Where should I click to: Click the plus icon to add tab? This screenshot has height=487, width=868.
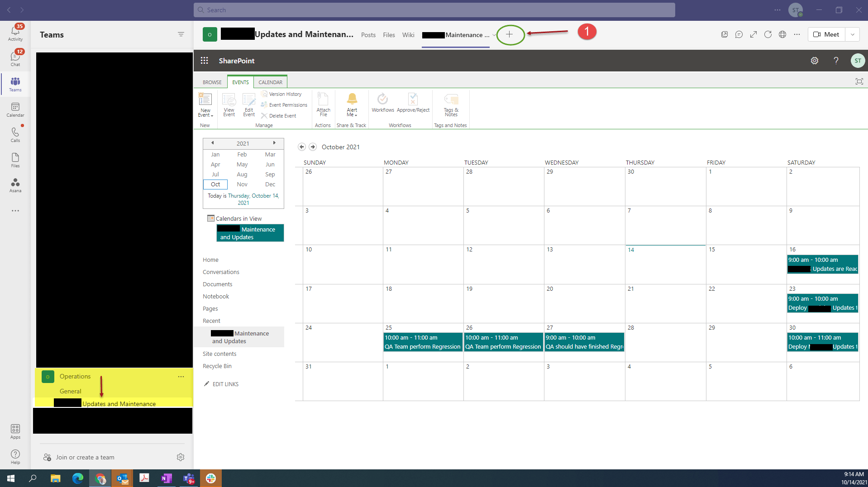(x=510, y=34)
